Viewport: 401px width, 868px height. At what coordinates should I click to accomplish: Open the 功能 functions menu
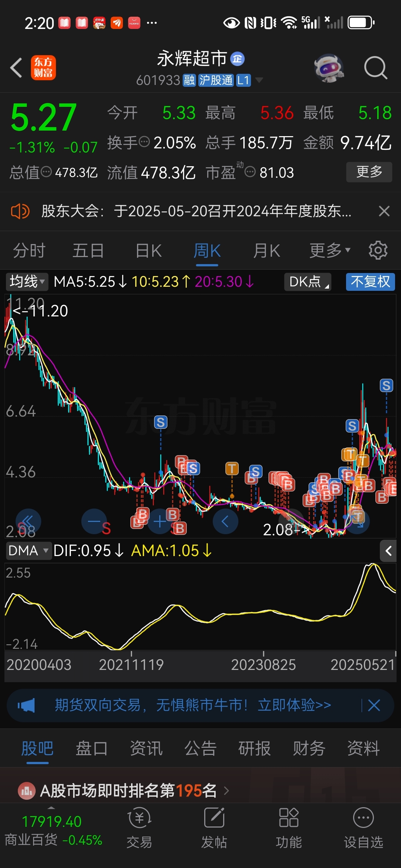tap(288, 829)
